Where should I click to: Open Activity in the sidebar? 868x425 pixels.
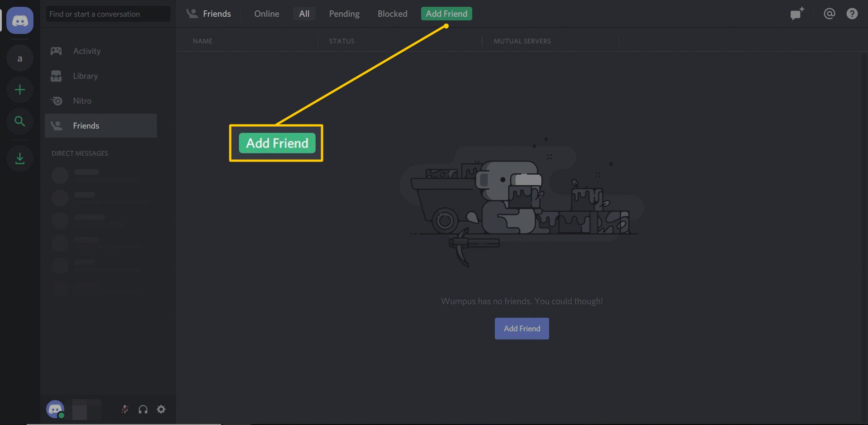101,51
